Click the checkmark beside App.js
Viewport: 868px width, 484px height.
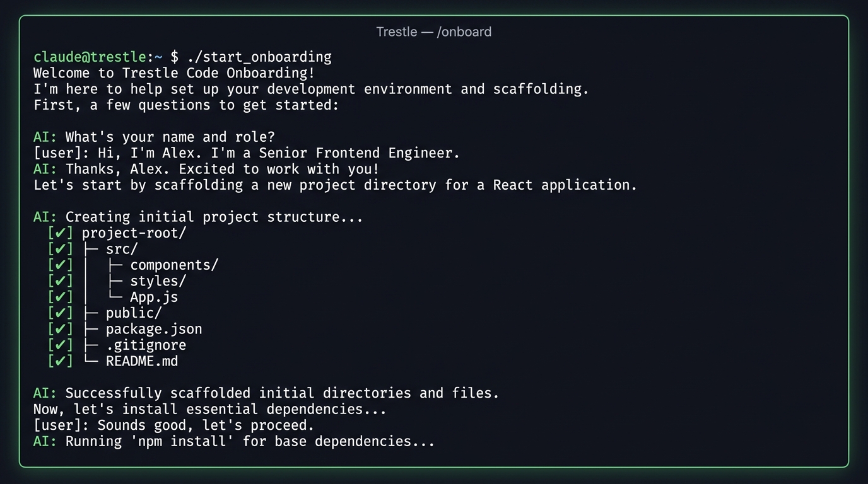61,297
